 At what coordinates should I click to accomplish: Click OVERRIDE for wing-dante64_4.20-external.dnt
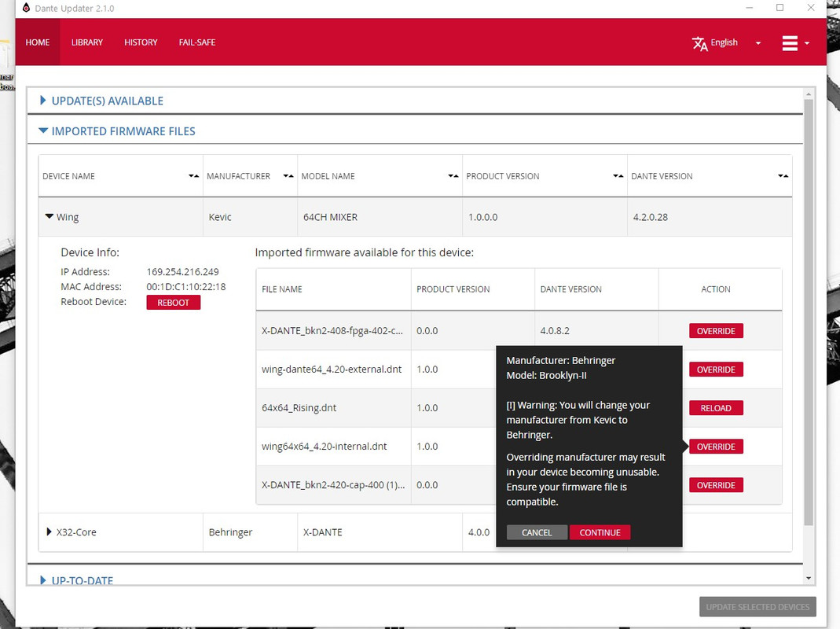(716, 370)
